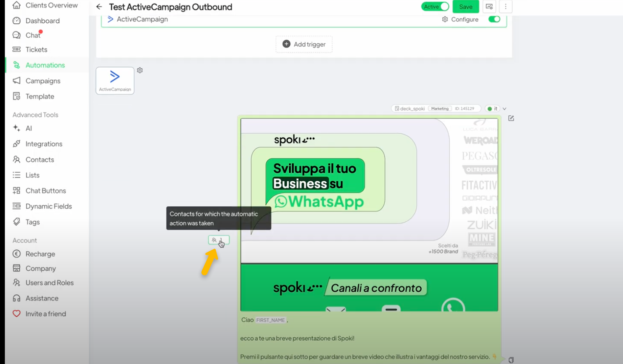Click the Template icon in sidebar
623x364 pixels.
pyautogui.click(x=16, y=96)
